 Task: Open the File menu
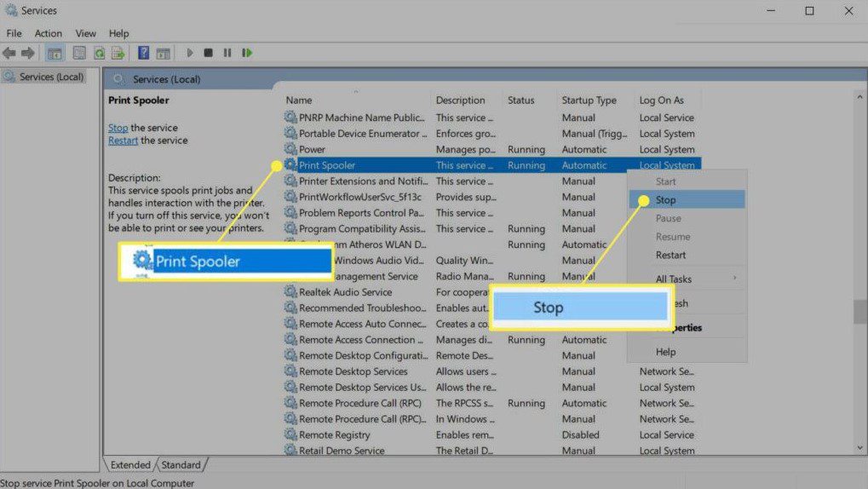14,33
